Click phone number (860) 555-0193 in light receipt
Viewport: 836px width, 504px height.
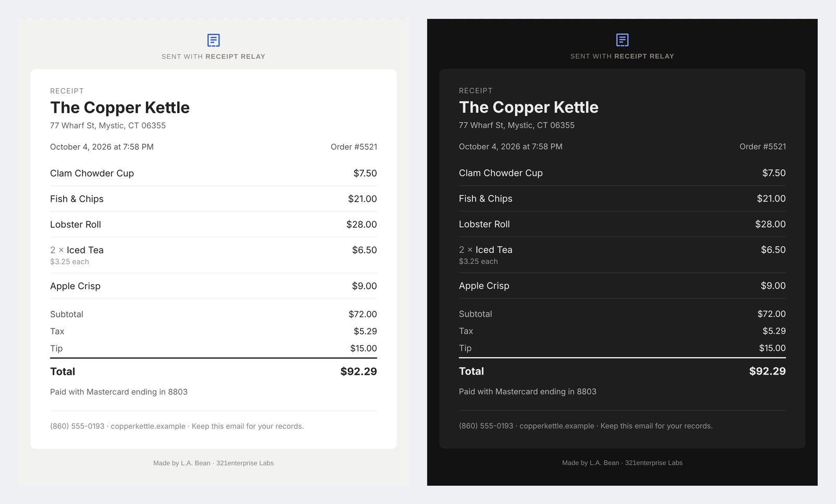pos(77,426)
